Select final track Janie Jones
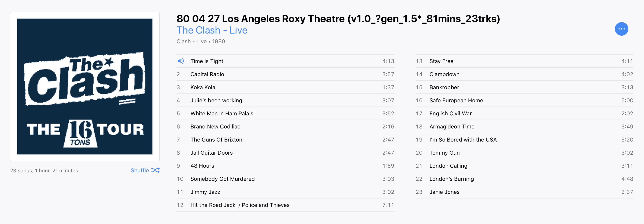 tap(524, 192)
